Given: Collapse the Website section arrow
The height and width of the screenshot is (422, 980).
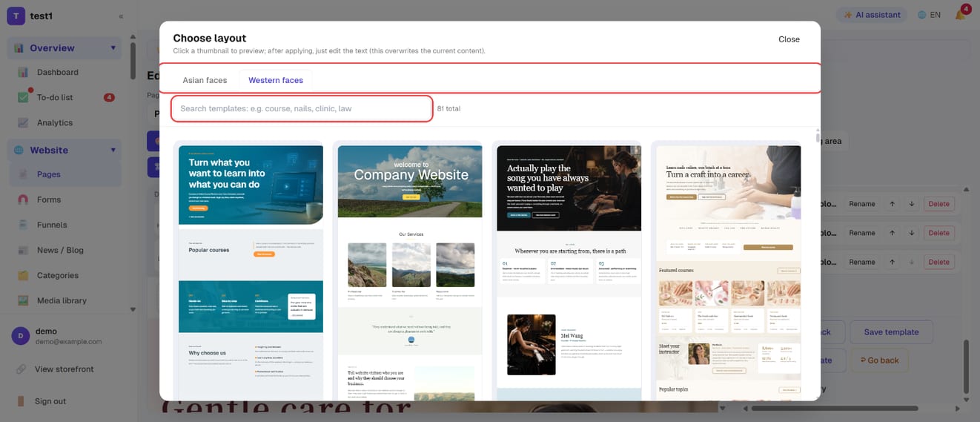Looking at the screenshot, I should 113,150.
